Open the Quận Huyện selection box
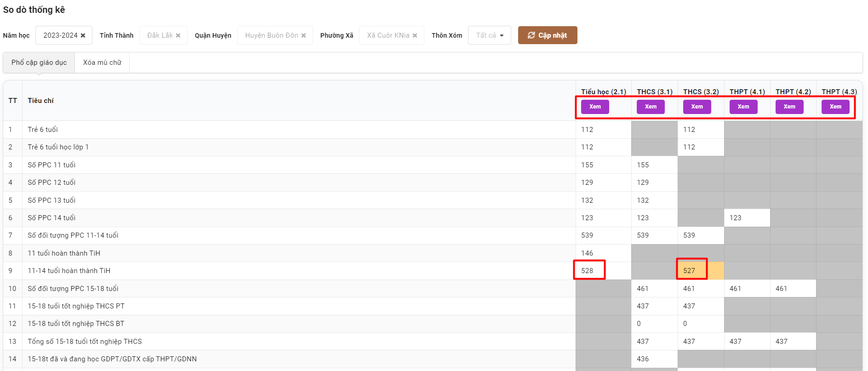This screenshot has width=868, height=371. (x=271, y=35)
